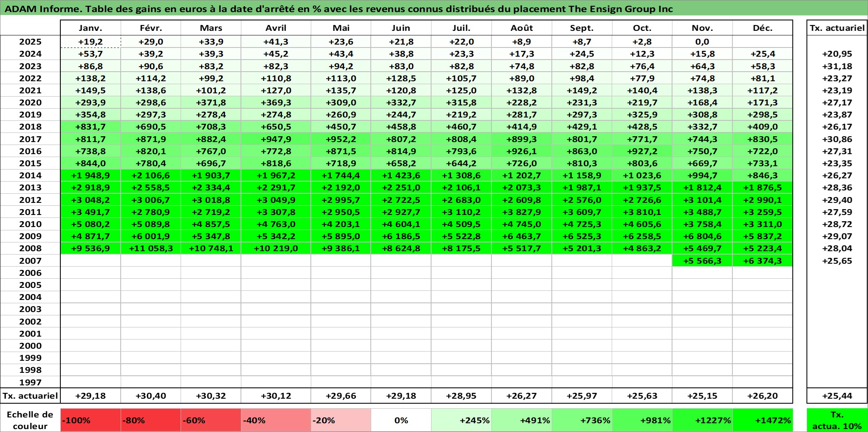Select the Avril column header
The width and height of the screenshot is (868, 432).
(276, 28)
